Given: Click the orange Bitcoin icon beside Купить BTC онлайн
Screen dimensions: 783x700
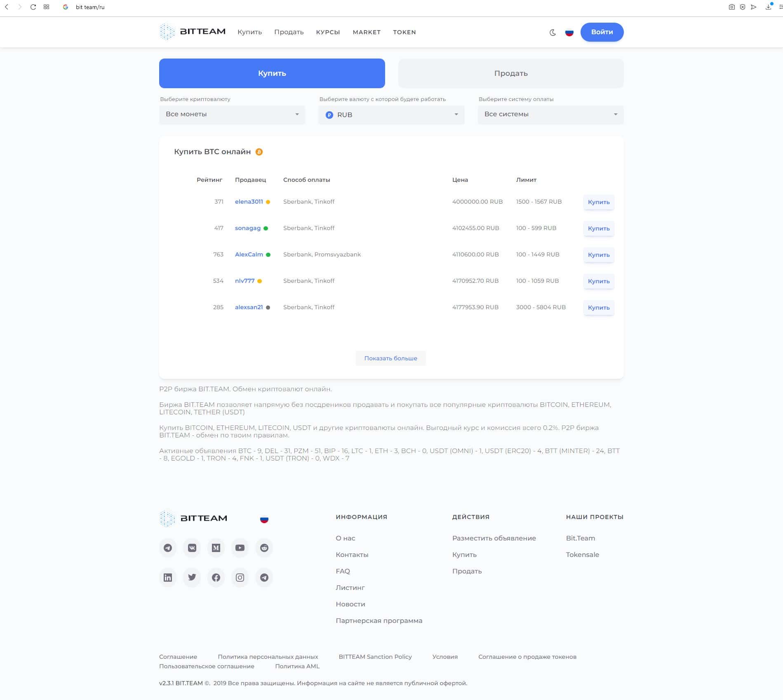Looking at the screenshot, I should tap(259, 152).
